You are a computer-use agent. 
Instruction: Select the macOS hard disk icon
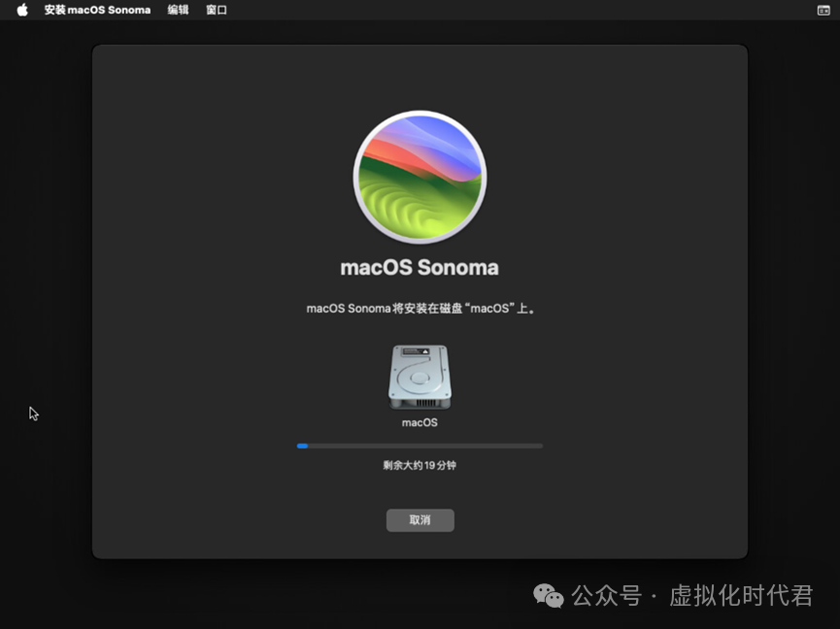point(420,377)
